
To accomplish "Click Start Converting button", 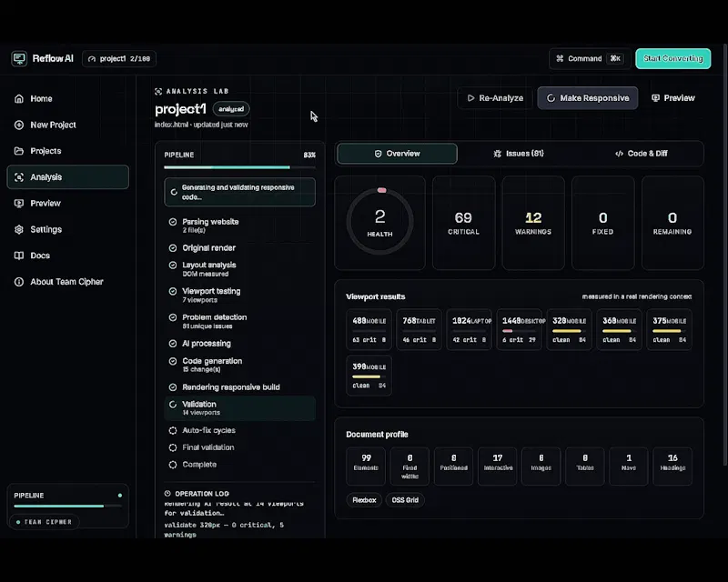I will pos(672,58).
